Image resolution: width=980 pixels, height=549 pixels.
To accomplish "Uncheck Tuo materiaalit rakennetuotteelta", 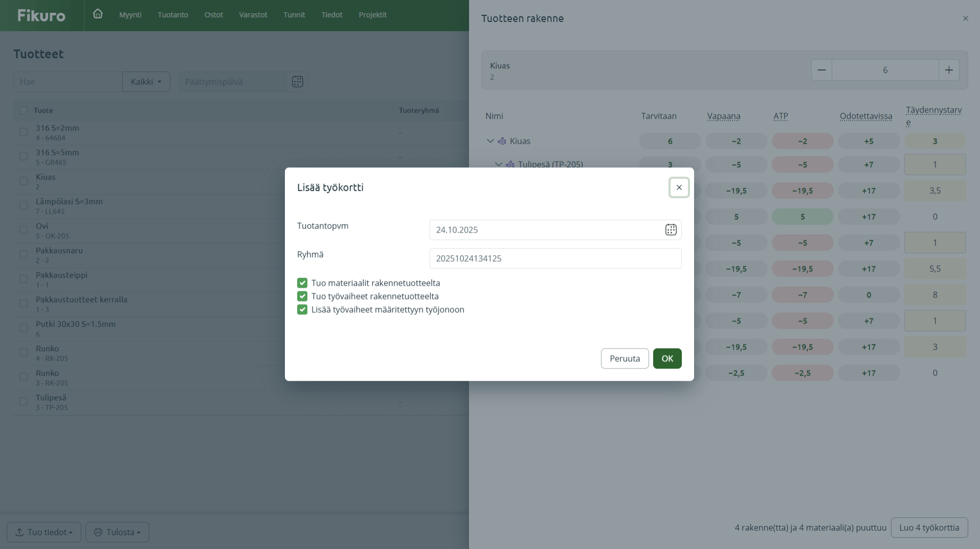I will click(x=302, y=283).
